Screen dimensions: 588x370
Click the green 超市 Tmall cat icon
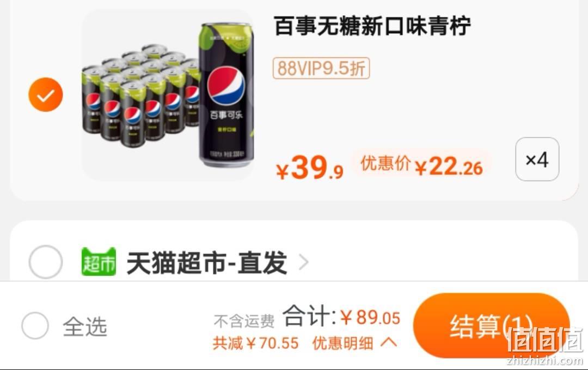click(99, 262)
